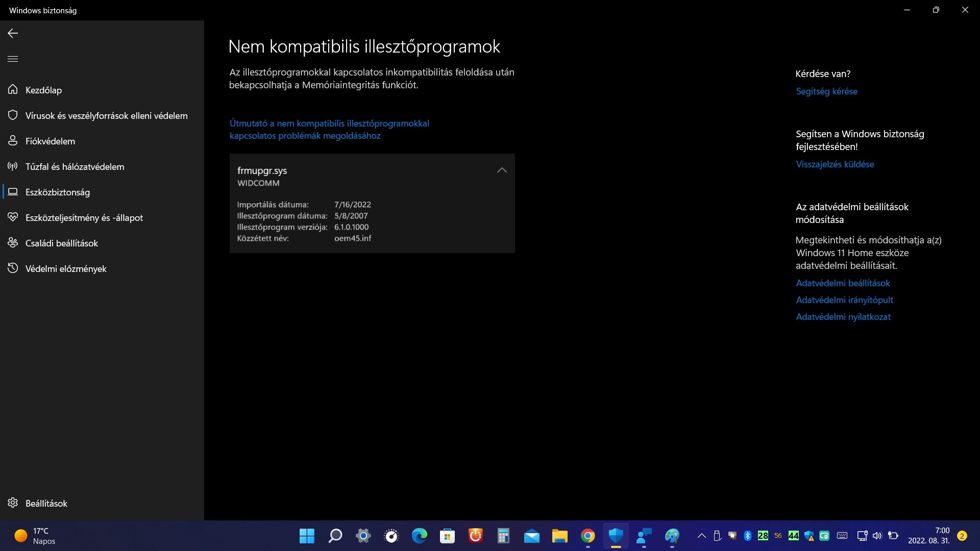This screenshot has height=551, width=980.
Task: Open Windows Start menu in taskbar
Action: tap(307, 536)
